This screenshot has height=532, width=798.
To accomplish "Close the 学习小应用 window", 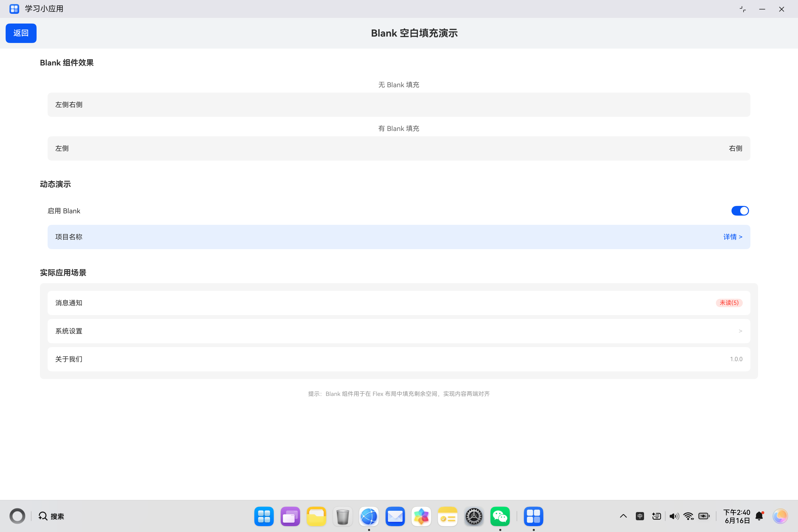I will coord(781,9).
